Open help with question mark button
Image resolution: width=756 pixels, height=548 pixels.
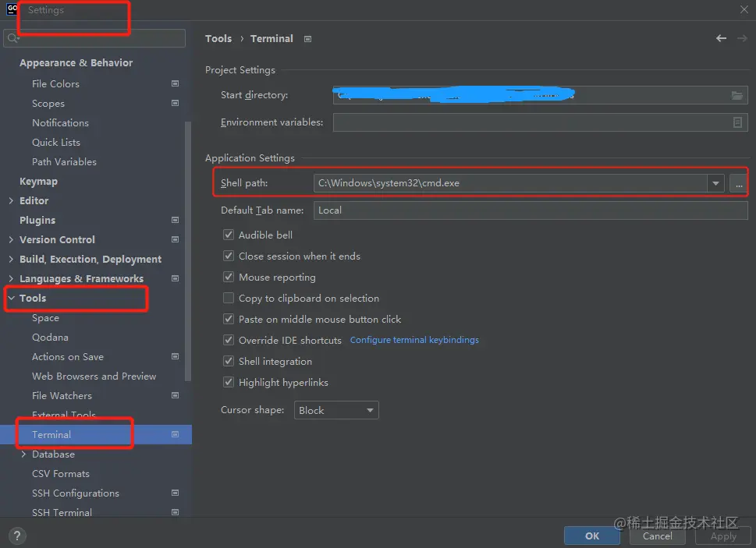(x=17, y=536)
